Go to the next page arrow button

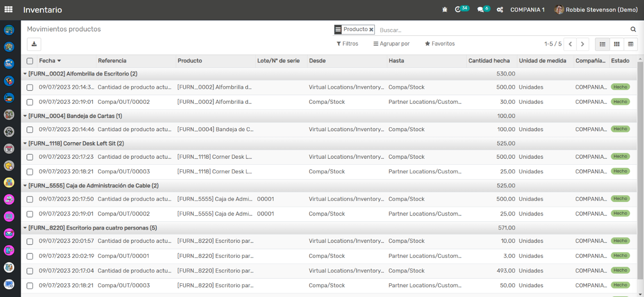(x=582, y=44)
